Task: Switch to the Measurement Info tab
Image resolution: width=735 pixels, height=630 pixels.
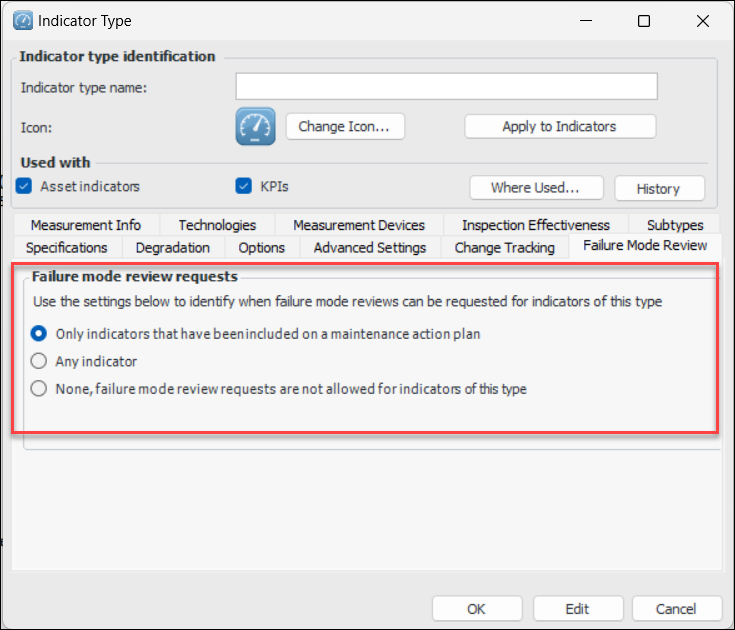Action: [85, 225]
